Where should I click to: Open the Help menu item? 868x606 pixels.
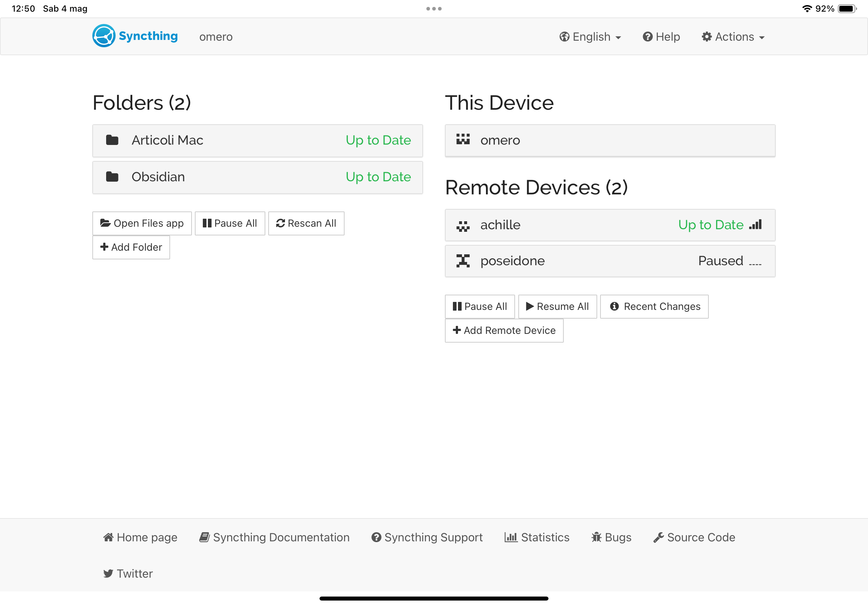pyautogui.click(x=661, y=37)
